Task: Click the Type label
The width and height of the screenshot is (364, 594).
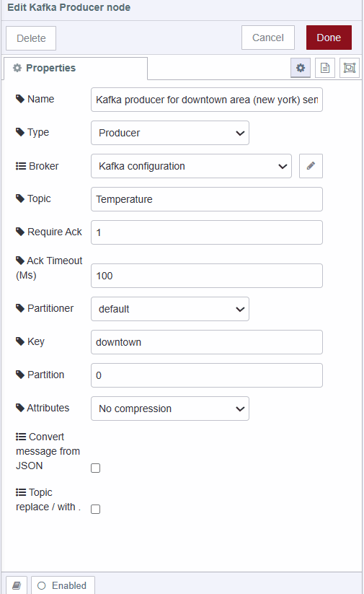Action: click(x=32, y=132)
